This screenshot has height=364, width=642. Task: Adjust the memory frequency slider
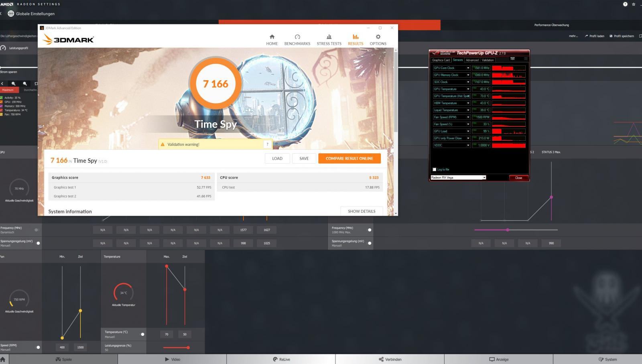tap(516, 230)
